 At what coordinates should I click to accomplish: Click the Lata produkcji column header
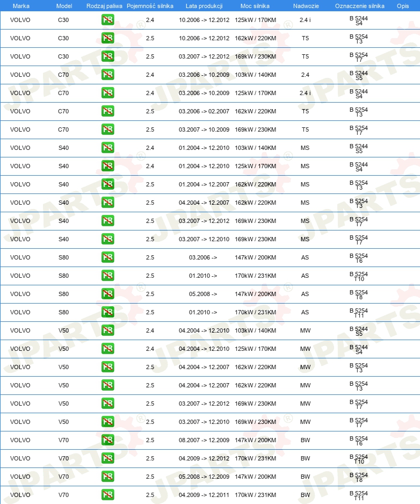(x=204, y=6)
